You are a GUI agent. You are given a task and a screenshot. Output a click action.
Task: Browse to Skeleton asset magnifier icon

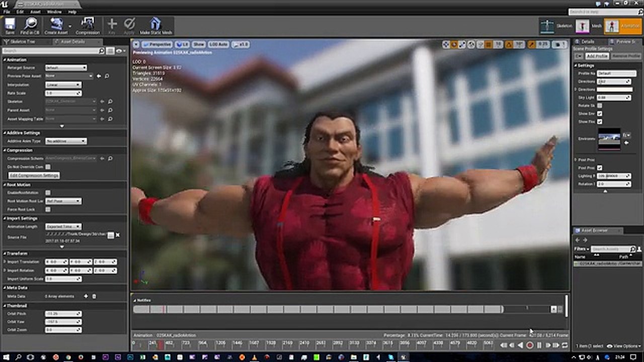pos(110,102)
